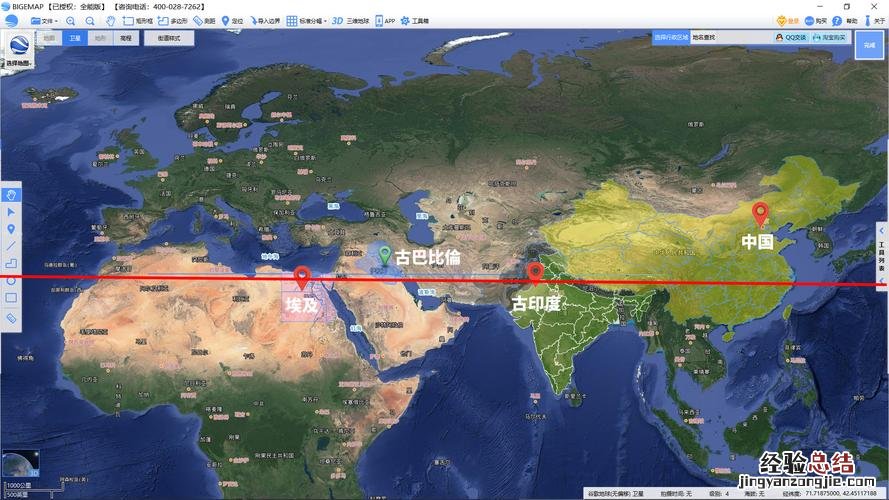Screen dimensions: 889x500
Task: Click the 古巴比伦 map label
Action: [x=428, y=257]
